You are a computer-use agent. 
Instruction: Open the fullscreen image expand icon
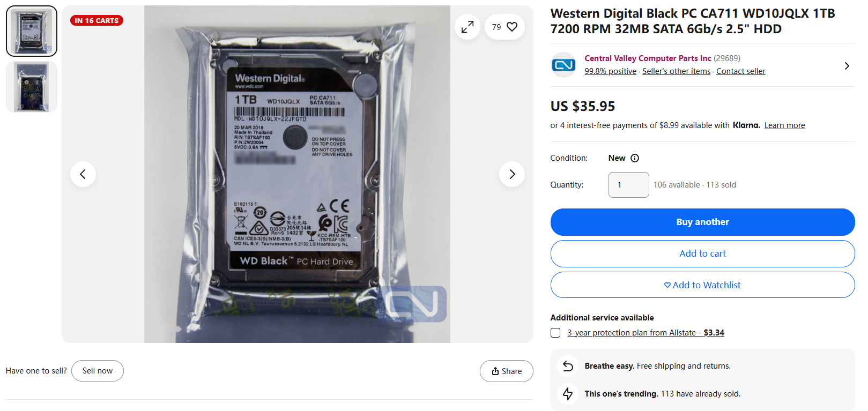pos(468,27)
